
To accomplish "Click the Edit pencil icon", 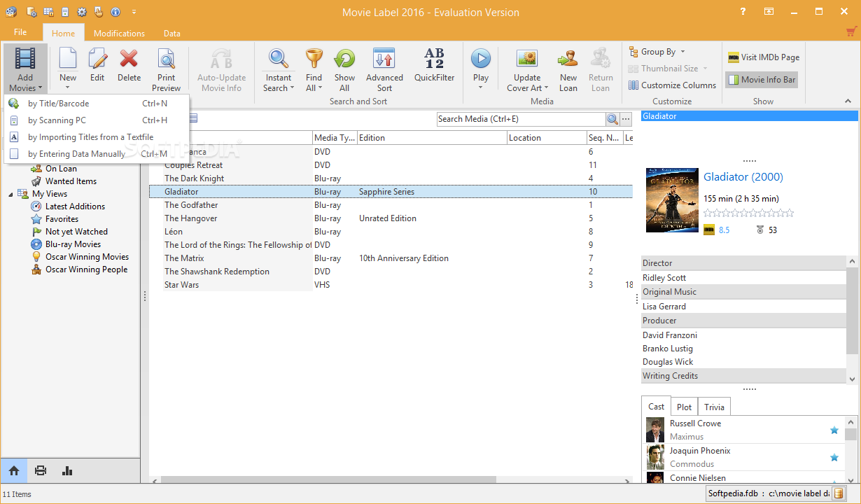I will coord(97,59).
